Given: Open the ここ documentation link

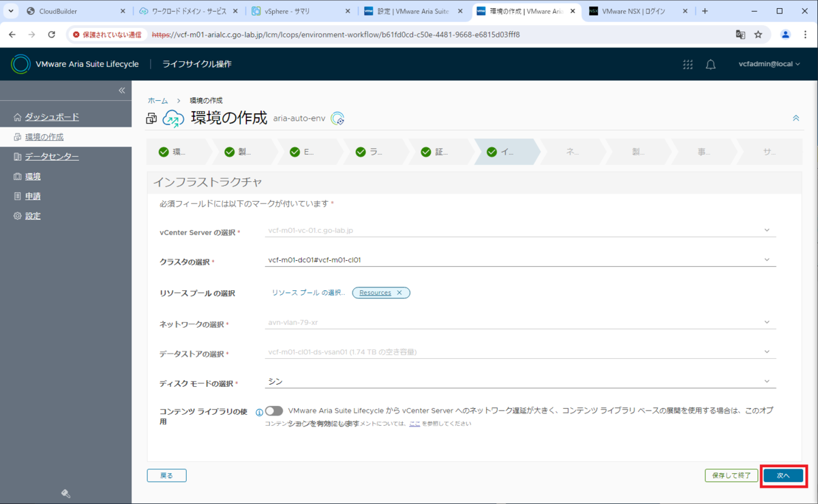Looking at the screenshot, I should [x=414, y=424].
